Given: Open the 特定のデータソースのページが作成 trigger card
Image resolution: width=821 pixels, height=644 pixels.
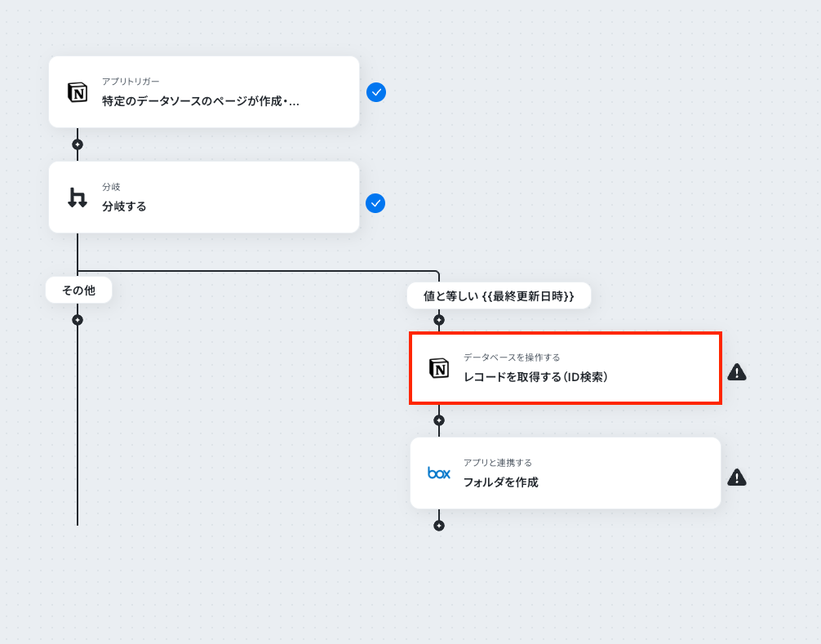Looking at the screenshot, I should click(204, 91).
